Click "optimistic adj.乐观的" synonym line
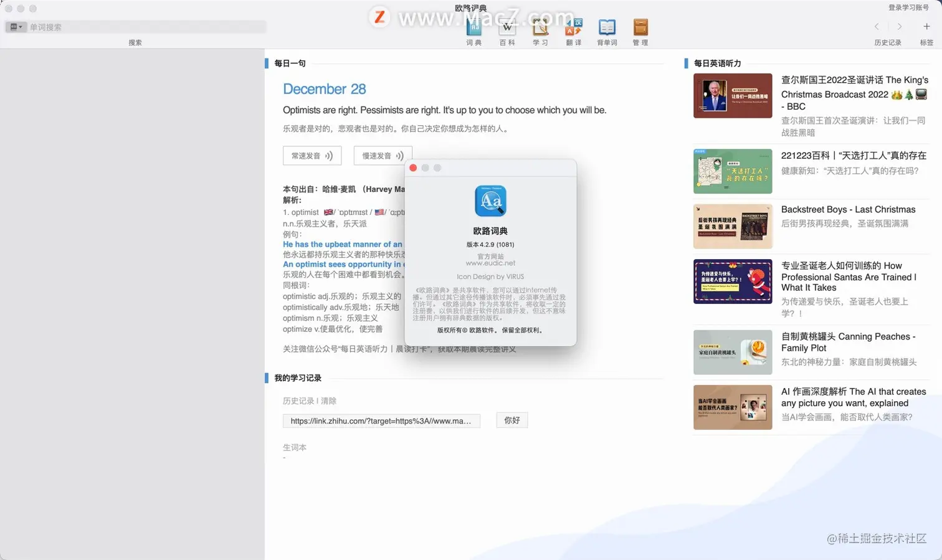942x560 pixels. (x=342, y=297)
